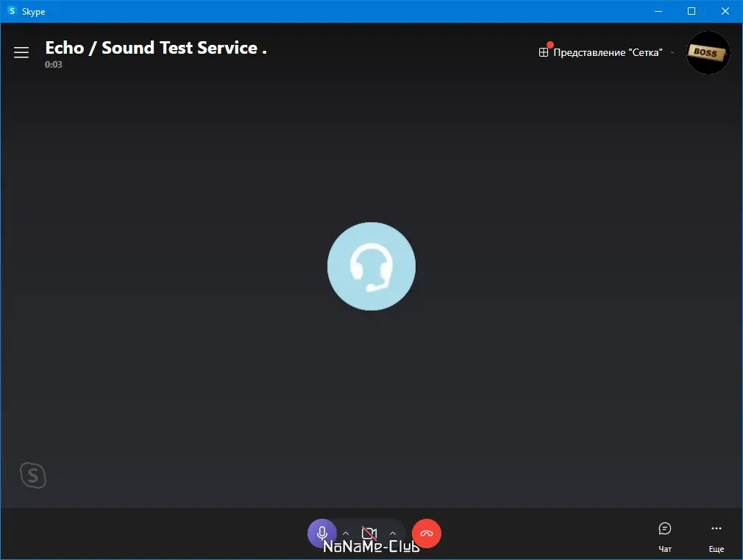Open the Еще more options menu

[x=716, y=537]
